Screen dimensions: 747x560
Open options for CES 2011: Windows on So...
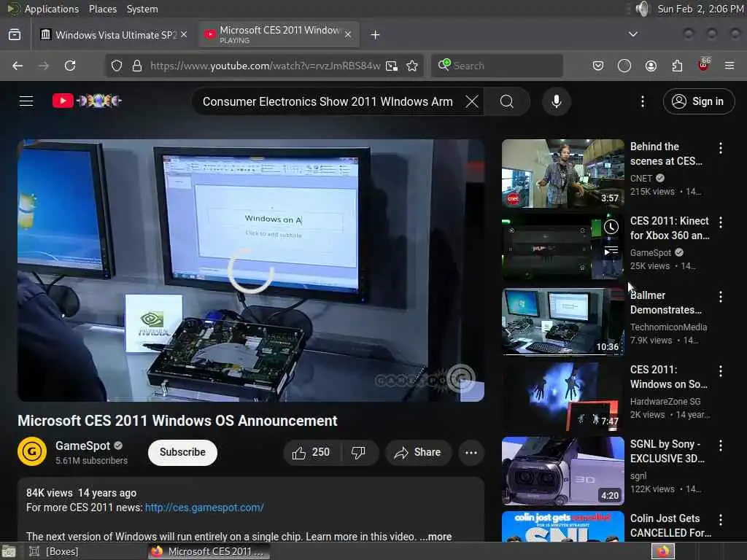(720, 371)
